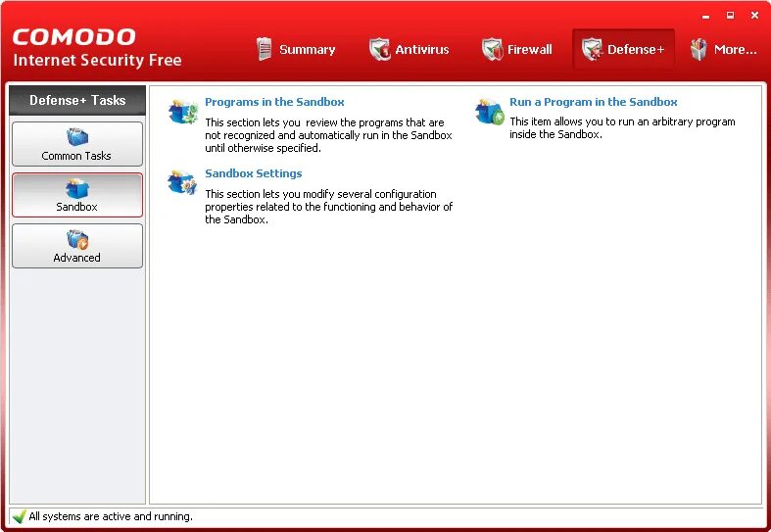Open Common Tasks in the sidebar

point(77,144)
